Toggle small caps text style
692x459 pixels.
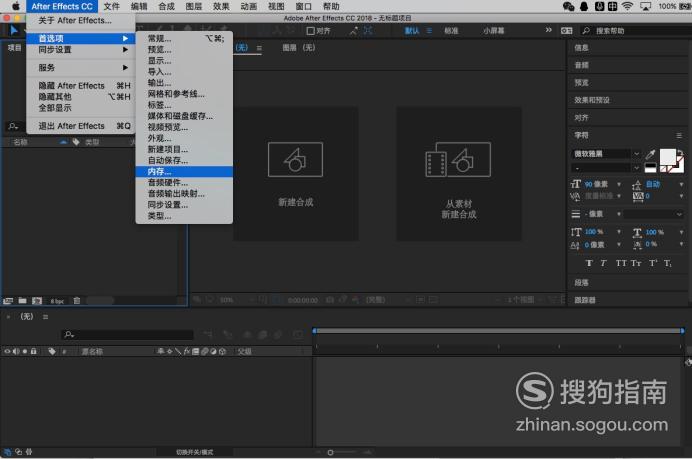636,263
